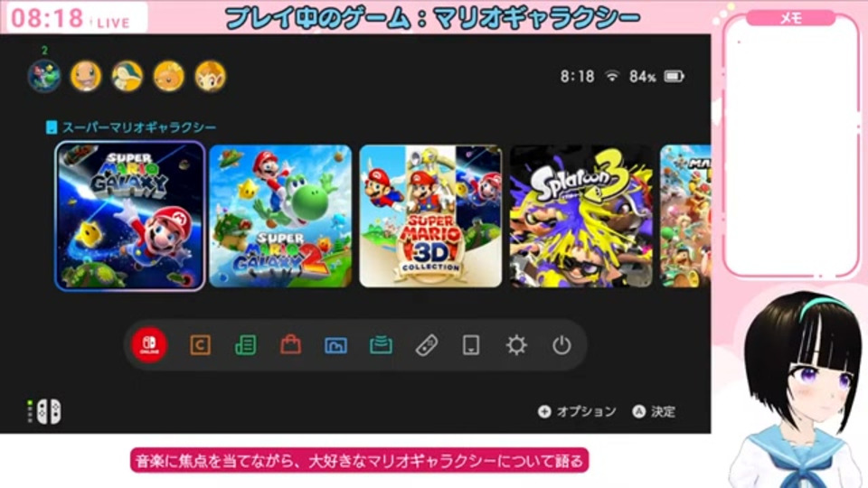Select the Cyndaquil user avatar
The image size is (868, 488).
click(x=127, y=76)
